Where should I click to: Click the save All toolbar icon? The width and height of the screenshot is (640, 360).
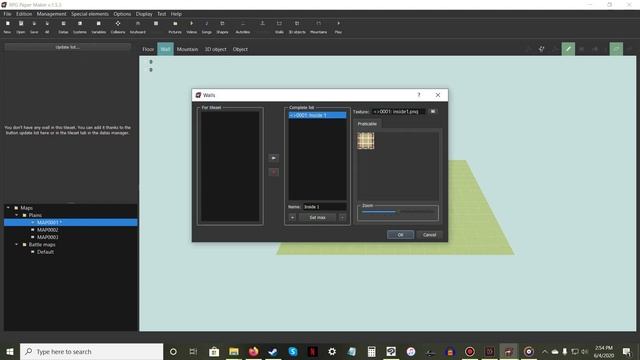[47, 27]
